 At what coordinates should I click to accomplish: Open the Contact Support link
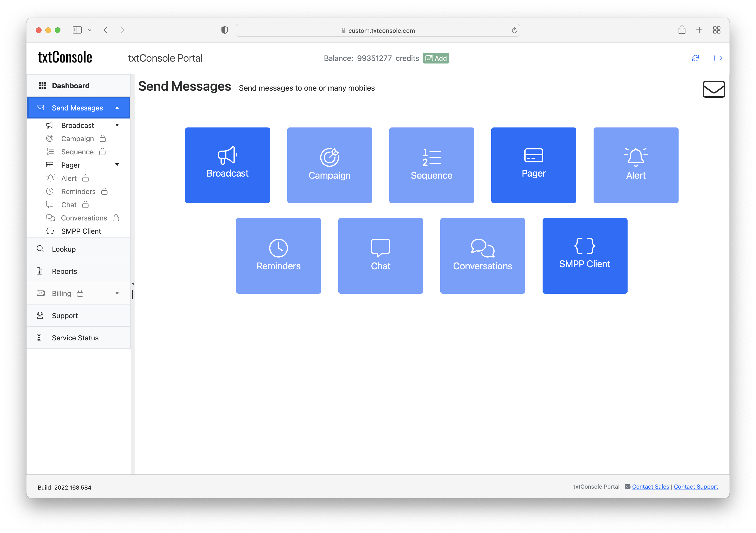pyautogui.click(x=696, y=486)
